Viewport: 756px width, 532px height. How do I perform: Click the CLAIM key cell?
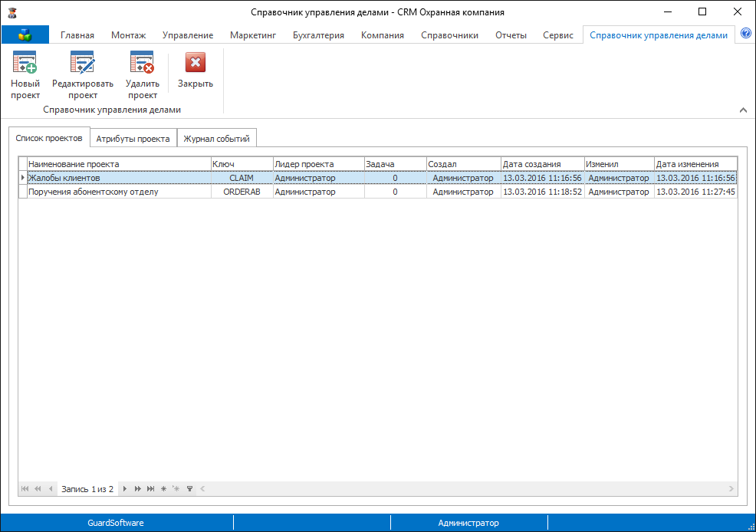pyautogui.click(x=242, y=178)
